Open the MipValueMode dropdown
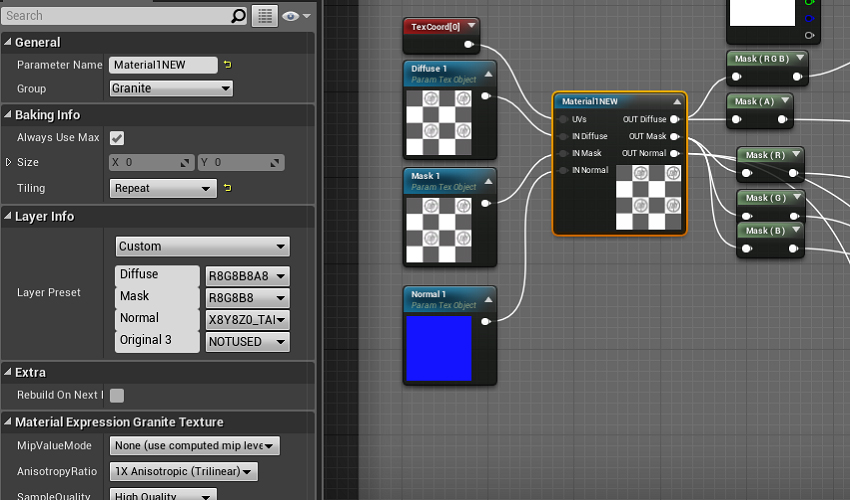This screenshot has width=850, height=500. [x=194, y=446]
